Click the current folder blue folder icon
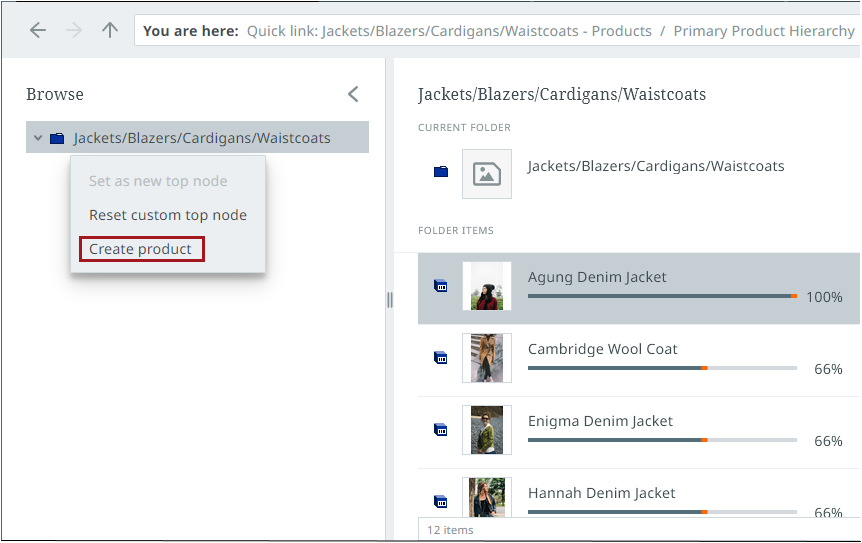 (441, 172)
